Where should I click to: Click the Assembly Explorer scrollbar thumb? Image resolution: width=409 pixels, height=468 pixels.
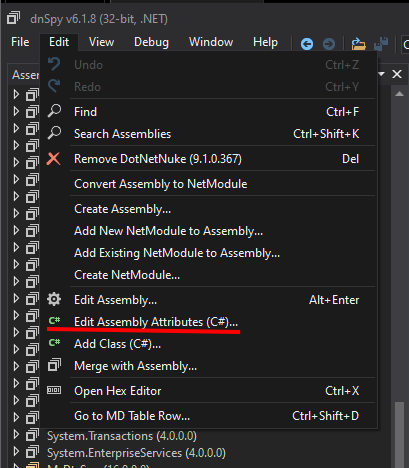pyautogui.click(x=399, y=435)
